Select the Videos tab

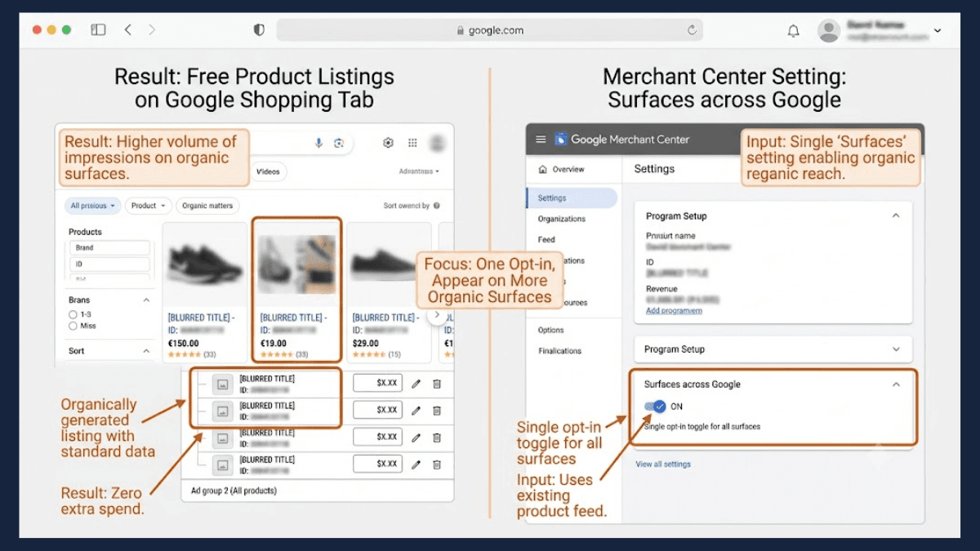268,171
